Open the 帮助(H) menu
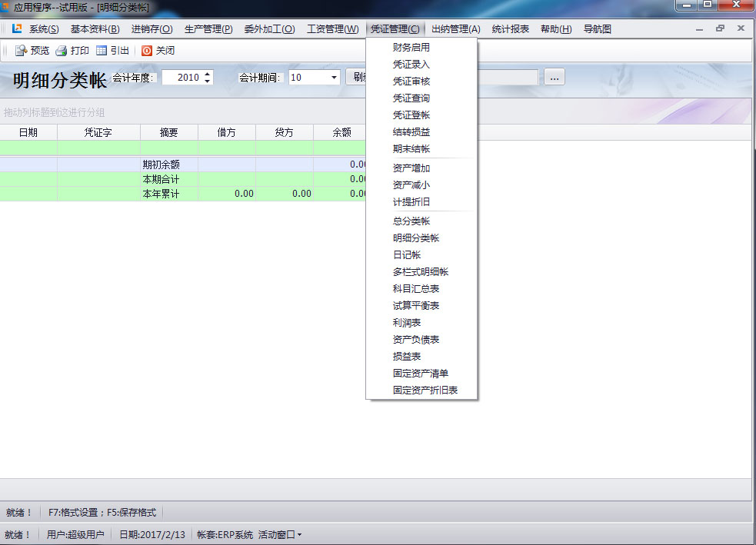 click(x=556, y=29)
